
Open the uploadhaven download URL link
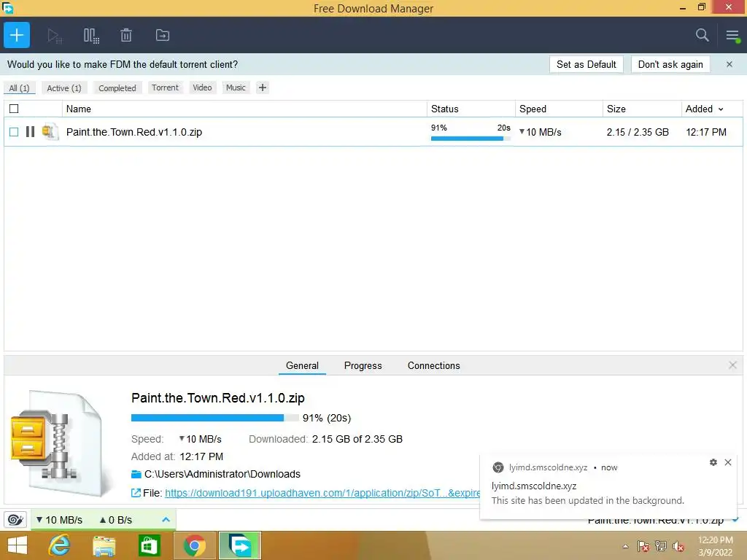322,493
